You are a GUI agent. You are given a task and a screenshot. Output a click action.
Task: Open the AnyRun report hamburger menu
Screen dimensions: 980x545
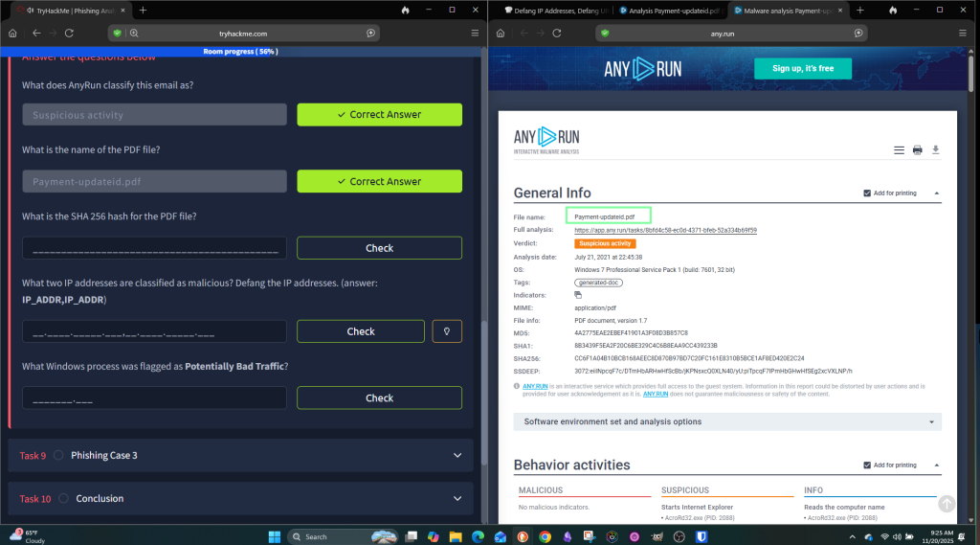pyautogui.click(x=899, y=150)
